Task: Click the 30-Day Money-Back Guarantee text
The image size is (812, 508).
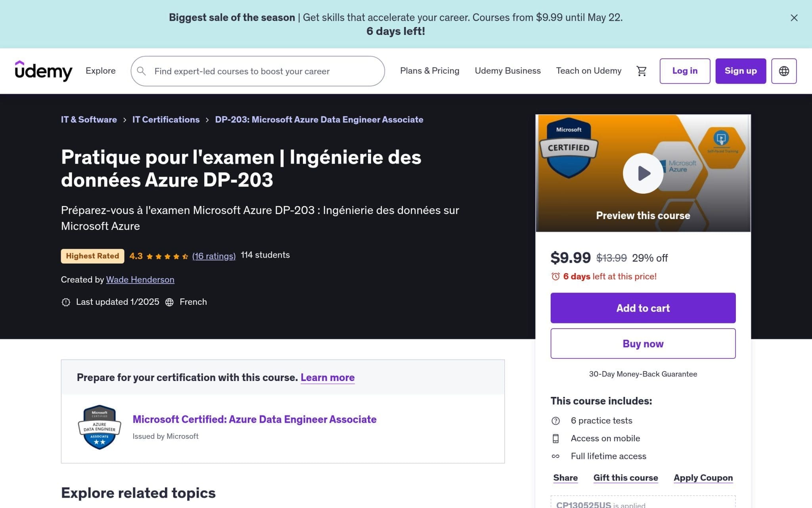Action: coord(643,374)
